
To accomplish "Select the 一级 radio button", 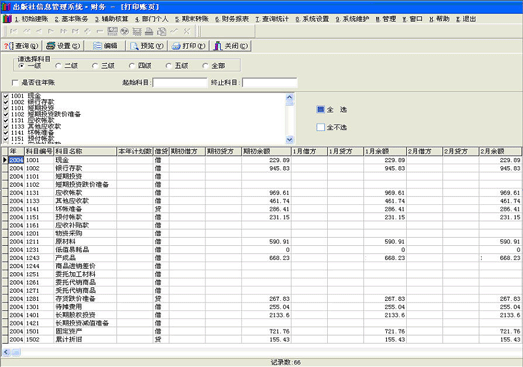I will [22, 66].
